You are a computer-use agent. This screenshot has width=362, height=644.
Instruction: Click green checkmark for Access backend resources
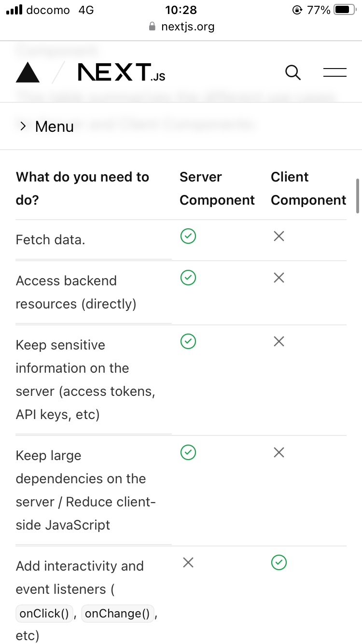pyautogui.click(x=188, y=278)
